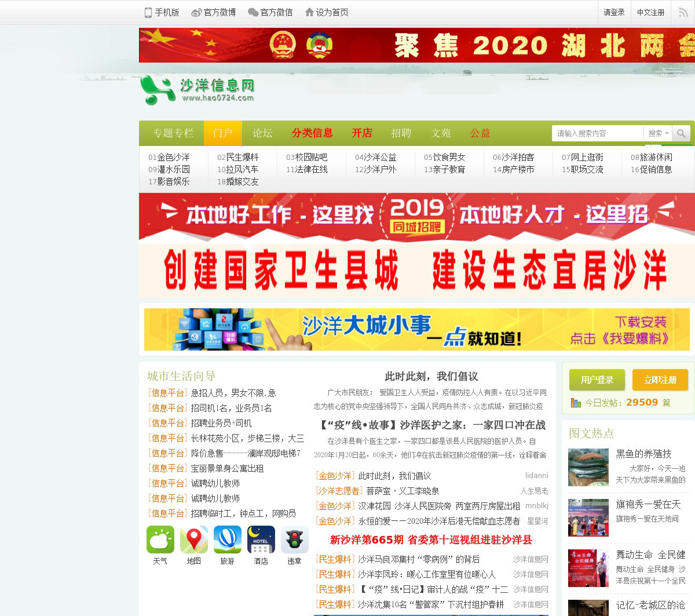
Task: Click 请登录 in the top bar
Action: (614, 12)
